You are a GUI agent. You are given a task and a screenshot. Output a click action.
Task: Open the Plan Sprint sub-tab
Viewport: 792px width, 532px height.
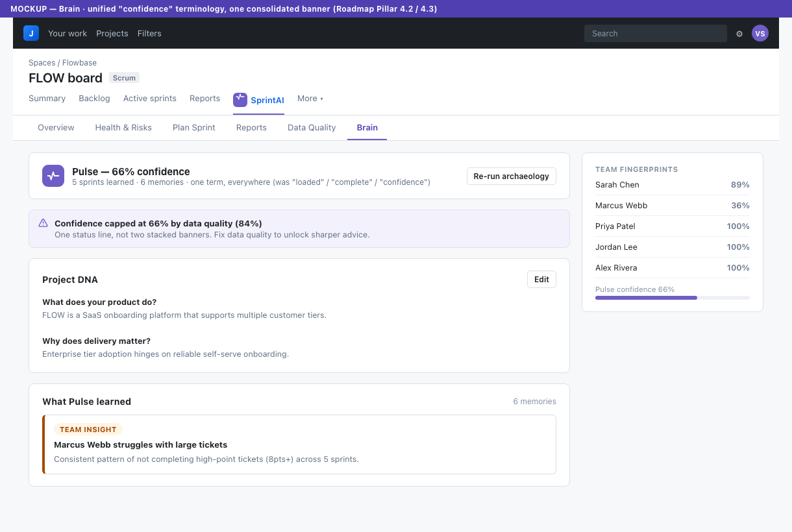coord(194,128)
